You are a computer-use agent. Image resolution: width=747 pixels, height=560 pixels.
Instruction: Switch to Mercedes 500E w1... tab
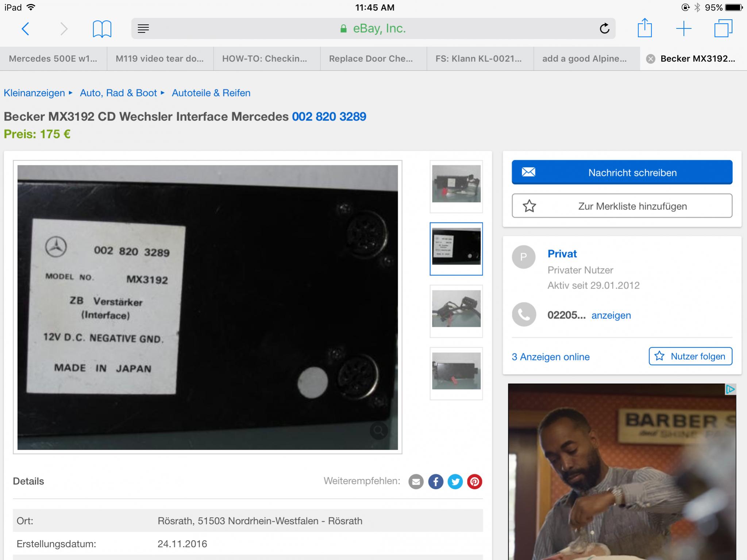(x=53, y=59)
